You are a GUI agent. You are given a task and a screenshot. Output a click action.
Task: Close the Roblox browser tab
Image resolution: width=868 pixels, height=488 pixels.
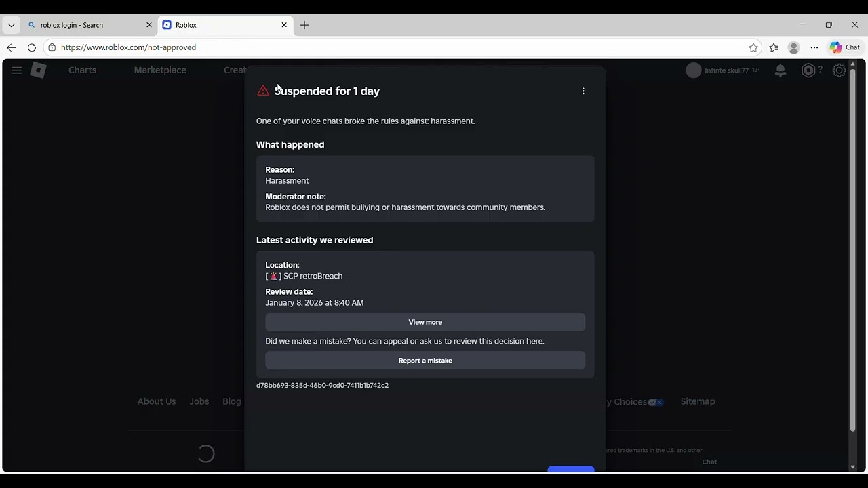284,25
